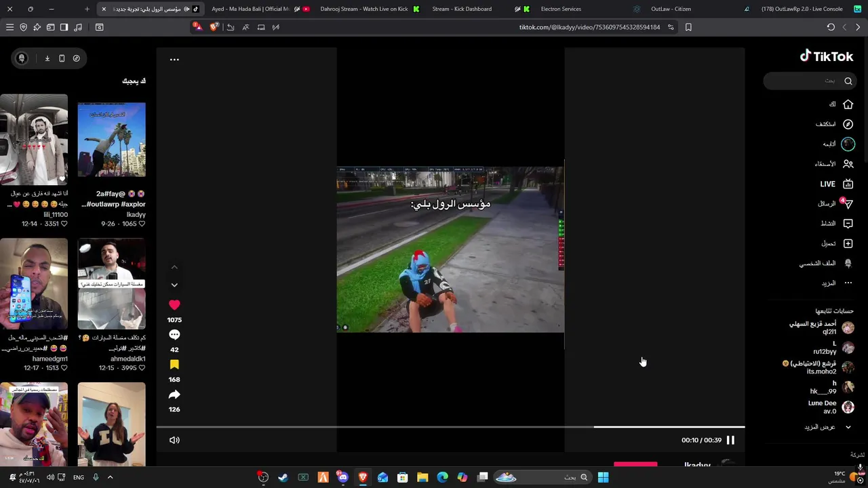Open the suggested palm-tree video by lkadyy
This screenshot has height=488, width=868.
111,139
